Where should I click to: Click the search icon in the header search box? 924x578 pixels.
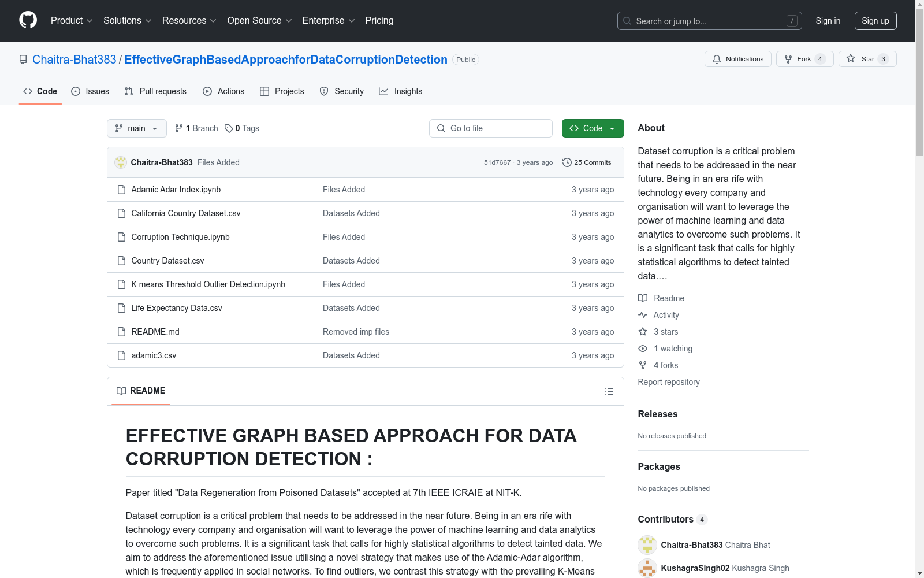627,21
